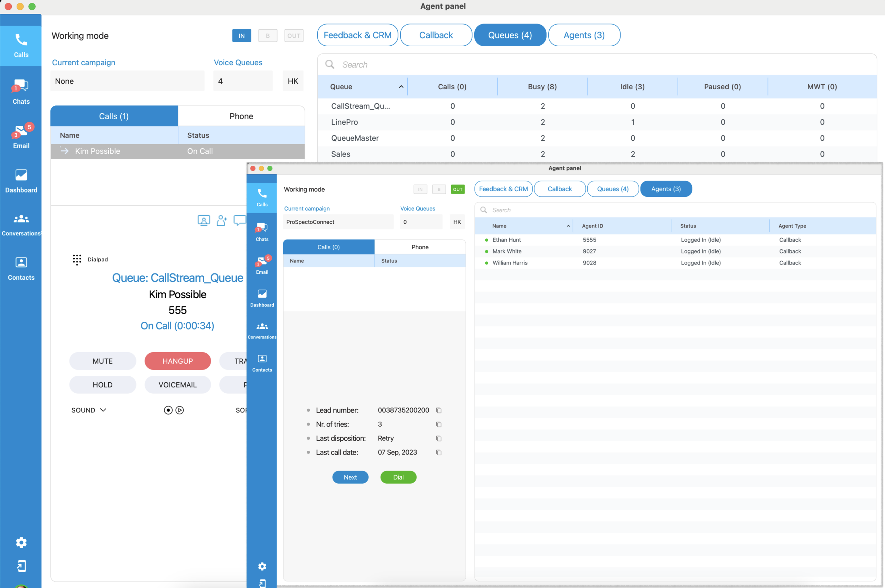The width and height of the screenshot is (885, 588).
Task: Toggle the IN working mode in the back window
Action: click(x=242, y=36)
